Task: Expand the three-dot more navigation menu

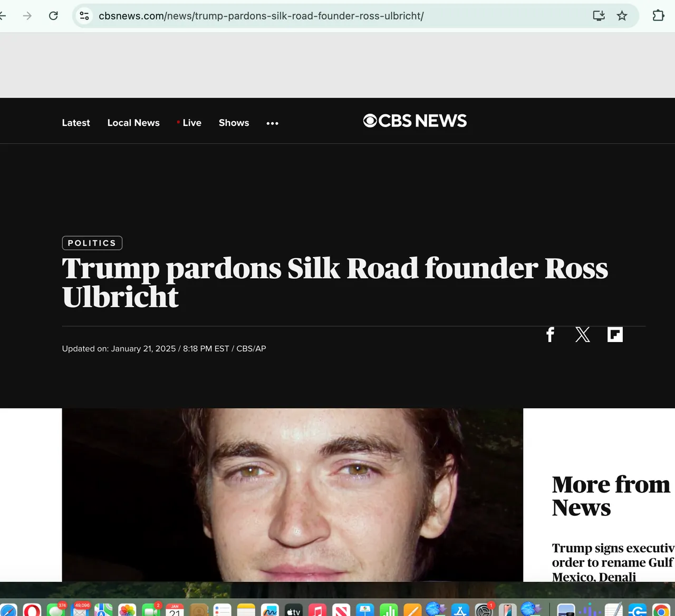Action: [x=272, y=123]
